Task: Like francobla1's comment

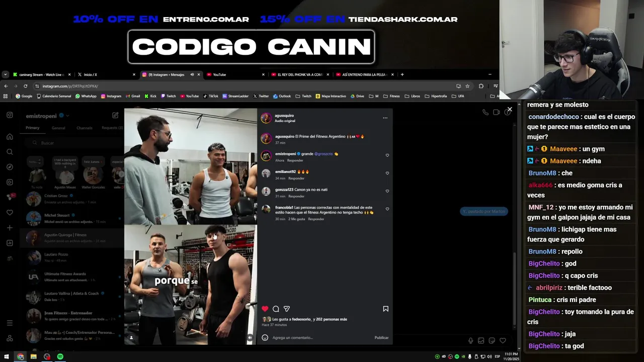Action: (387, 209)
